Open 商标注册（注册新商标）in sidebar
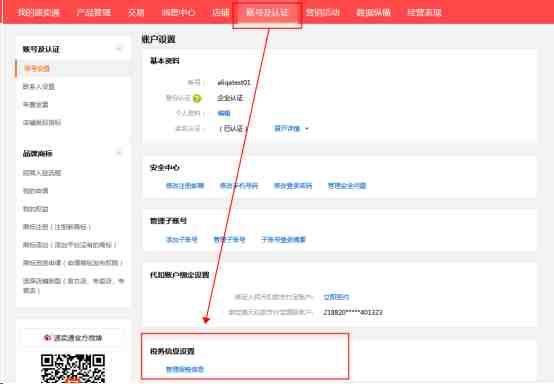 coord(57,227)
